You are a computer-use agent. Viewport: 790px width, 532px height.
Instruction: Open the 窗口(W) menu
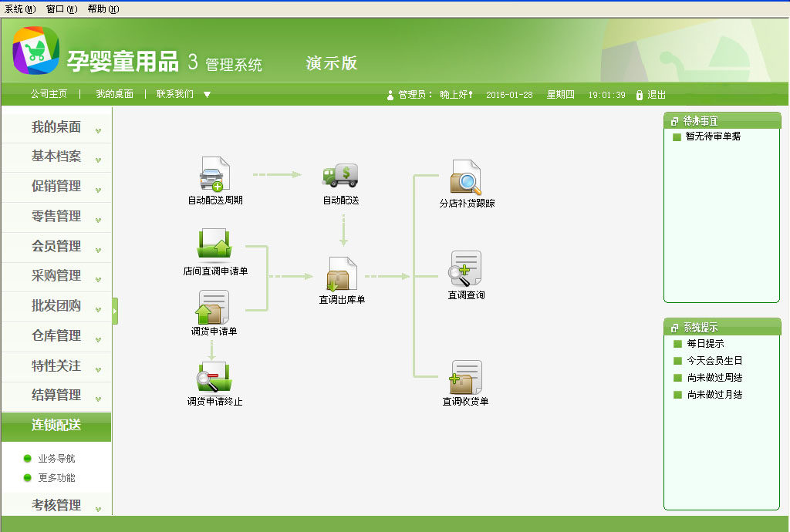pyautogui.click(x=62, y=9)
